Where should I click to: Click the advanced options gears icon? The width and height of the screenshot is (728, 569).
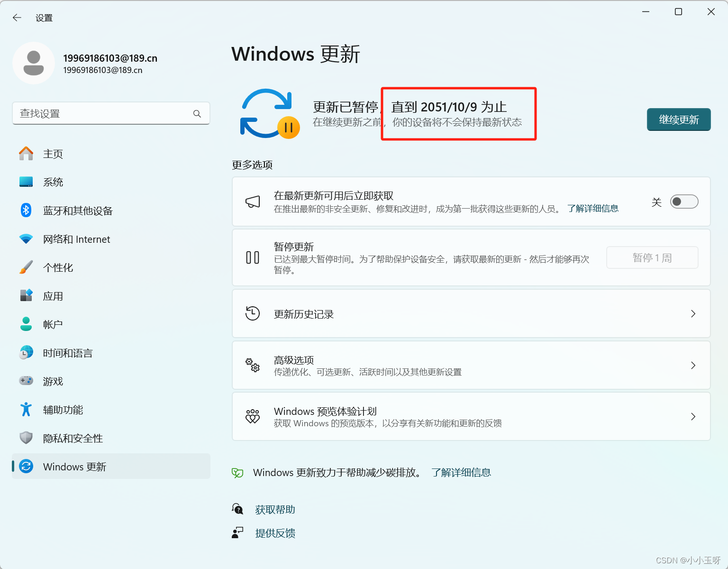pyautogui.click(x=253, y=365)
